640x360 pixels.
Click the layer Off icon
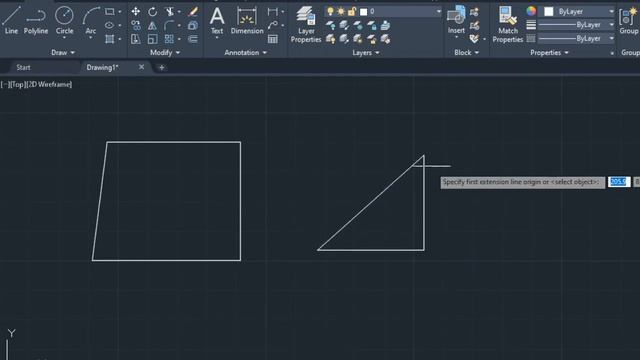click(331, 26)
